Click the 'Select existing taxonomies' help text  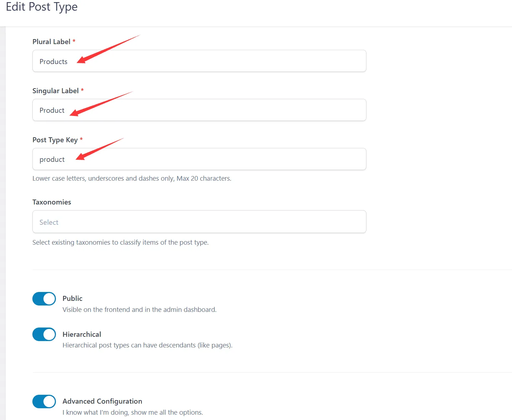point(120,243)
